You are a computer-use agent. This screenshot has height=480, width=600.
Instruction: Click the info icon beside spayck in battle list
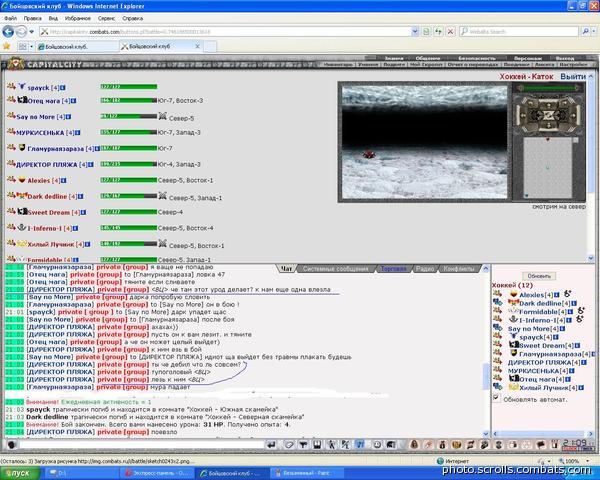tap(63, 88)
